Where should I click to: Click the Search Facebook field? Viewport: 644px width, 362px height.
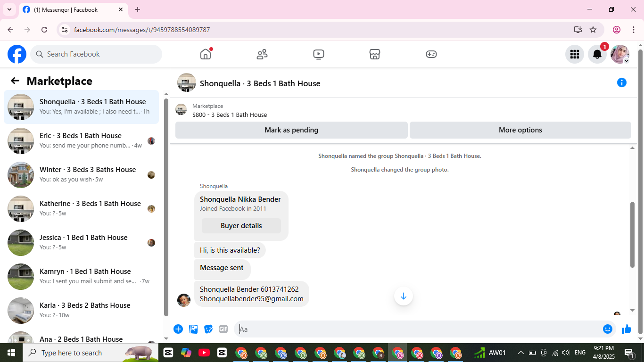click(96, 54)
